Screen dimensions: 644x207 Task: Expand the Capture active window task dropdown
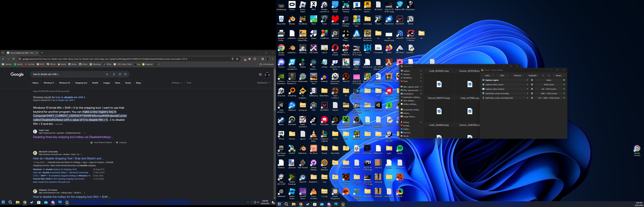tap(528, 89)
